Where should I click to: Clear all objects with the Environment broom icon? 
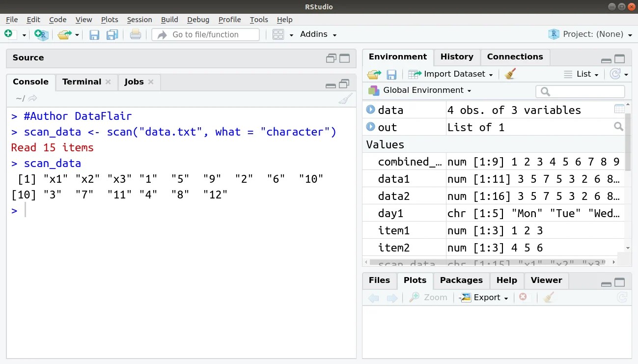[509, 74]
